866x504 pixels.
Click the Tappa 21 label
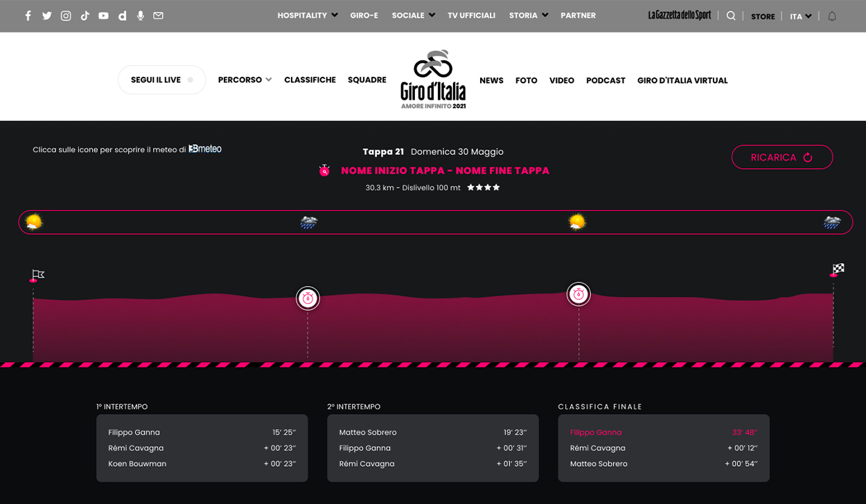click(383, 152)
